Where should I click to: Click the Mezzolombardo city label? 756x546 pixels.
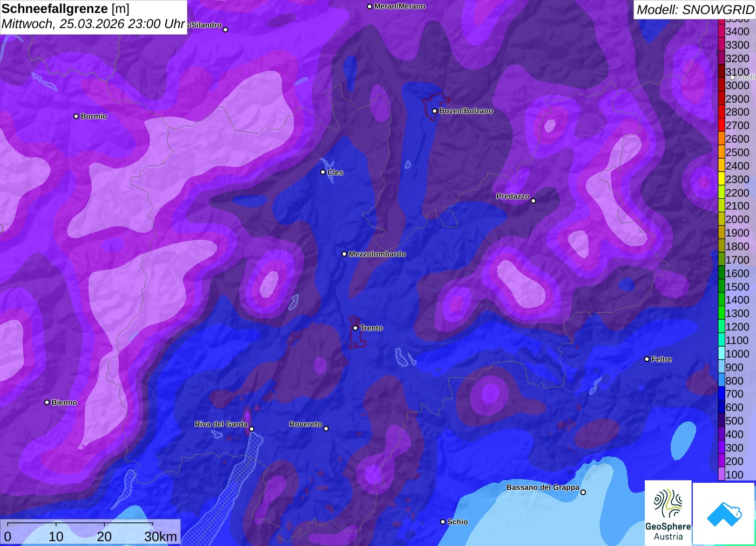377,254
